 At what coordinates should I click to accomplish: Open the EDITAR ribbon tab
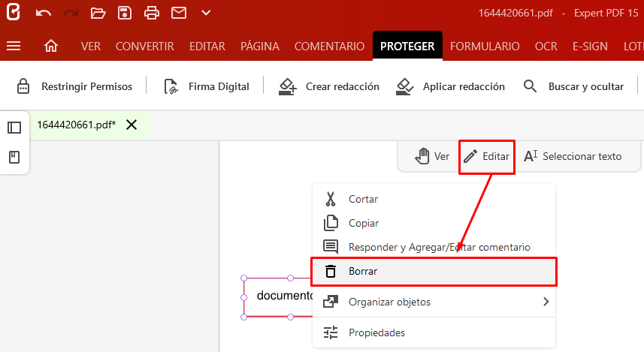[x=207, y=47]
